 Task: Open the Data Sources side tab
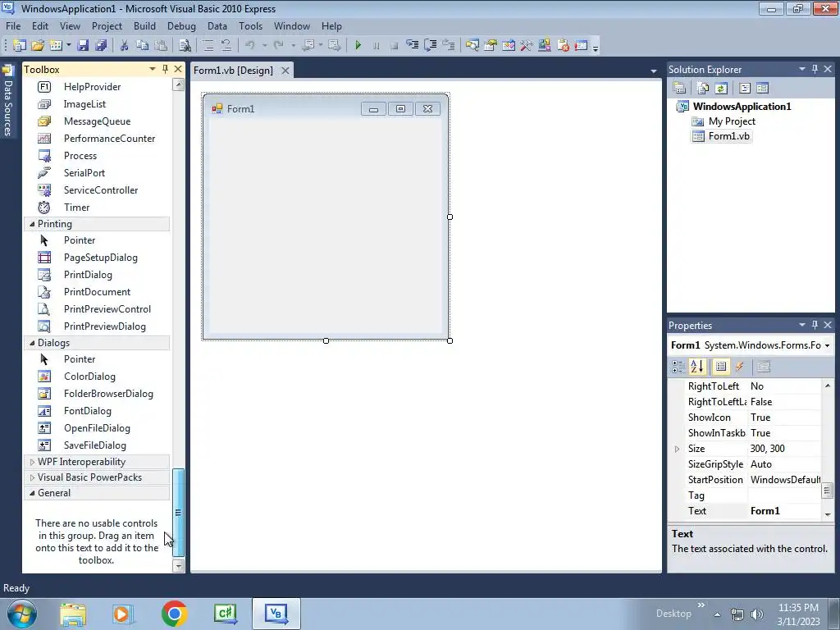pos(8,101)
